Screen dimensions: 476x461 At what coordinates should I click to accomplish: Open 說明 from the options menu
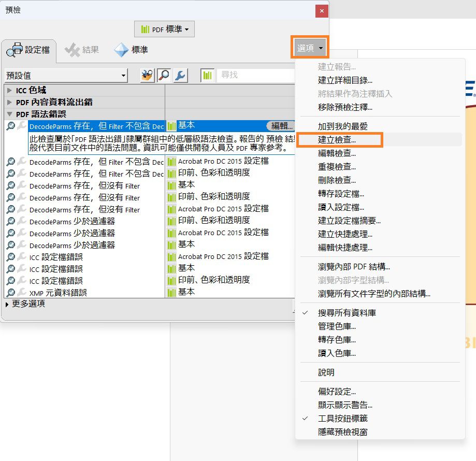click(x=326, y=372)
